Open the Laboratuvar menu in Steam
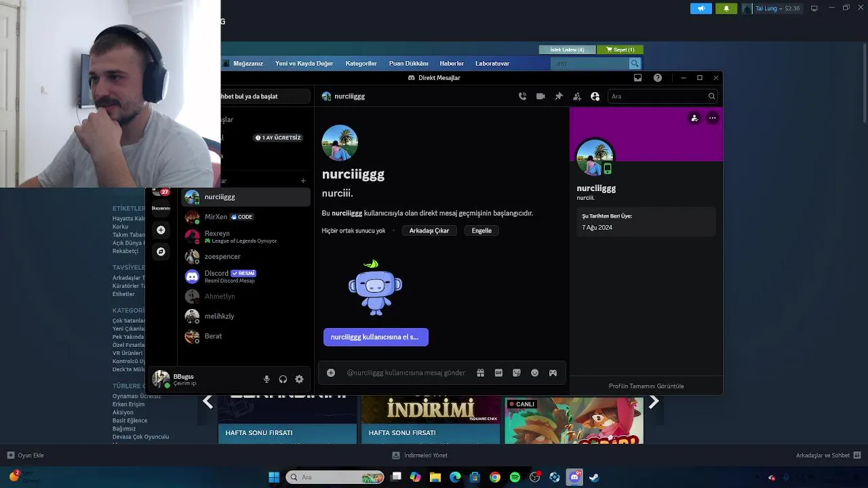 pyautogui.click(x=492, y=64)
